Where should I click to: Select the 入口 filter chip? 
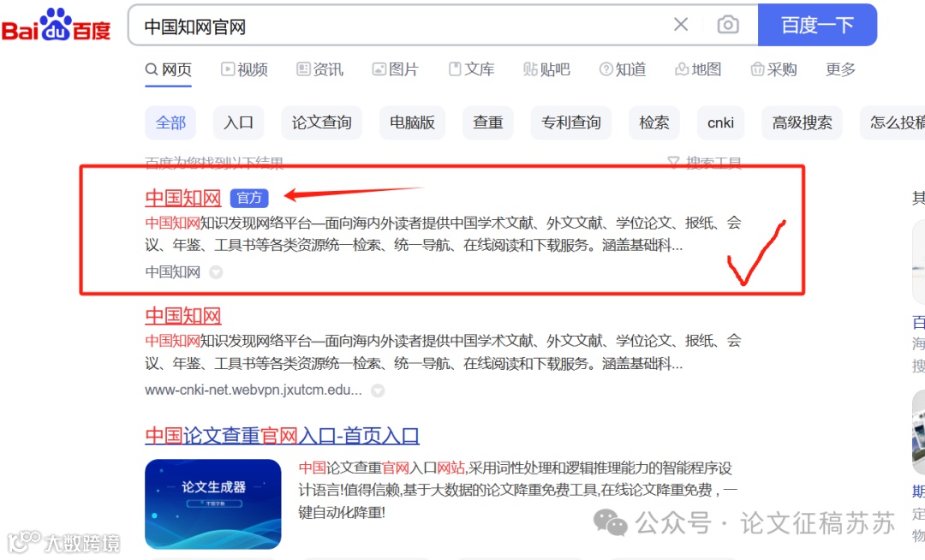238,122
